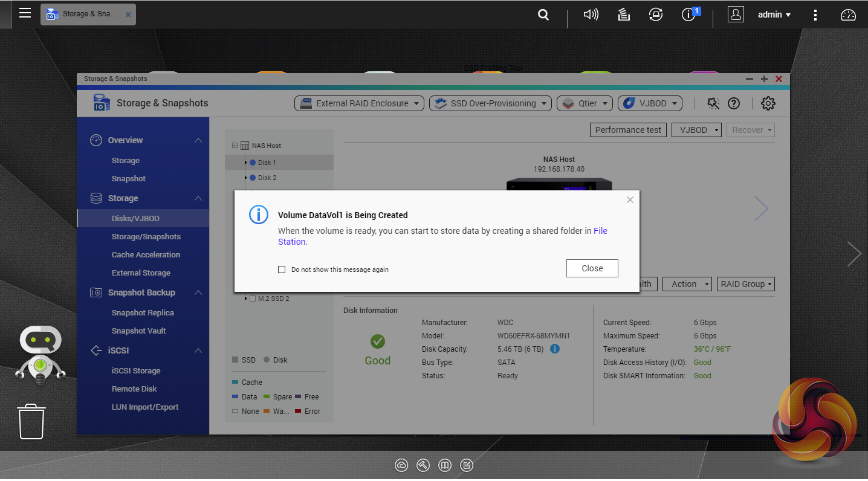This screenshot has height=481, width=868.
Task: Collapse the NAS Host tree node
Action: pyautogui.click(x=235, y=146)
